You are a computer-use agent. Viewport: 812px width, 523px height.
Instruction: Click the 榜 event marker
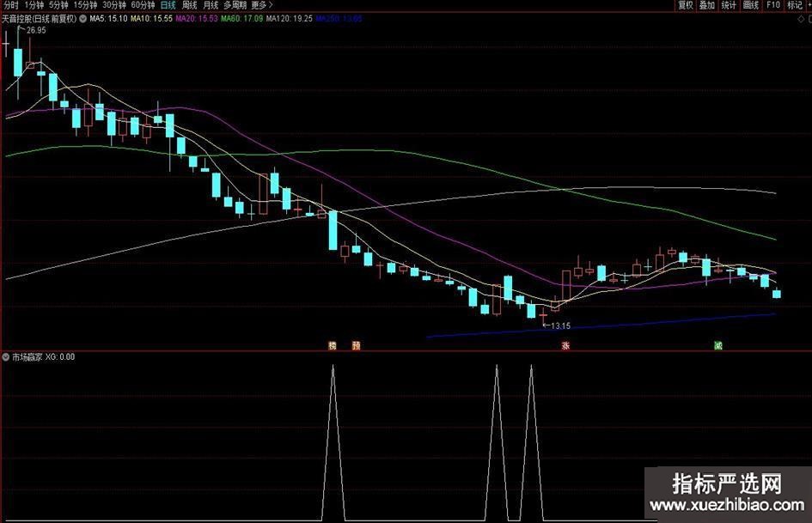point(333,345)
